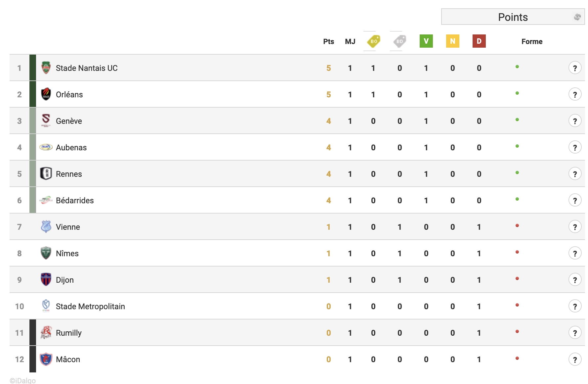This screenshot has height=384, width=588.
Task: Open the help button for Stade Nantais UC
Action: pos(575,68)
